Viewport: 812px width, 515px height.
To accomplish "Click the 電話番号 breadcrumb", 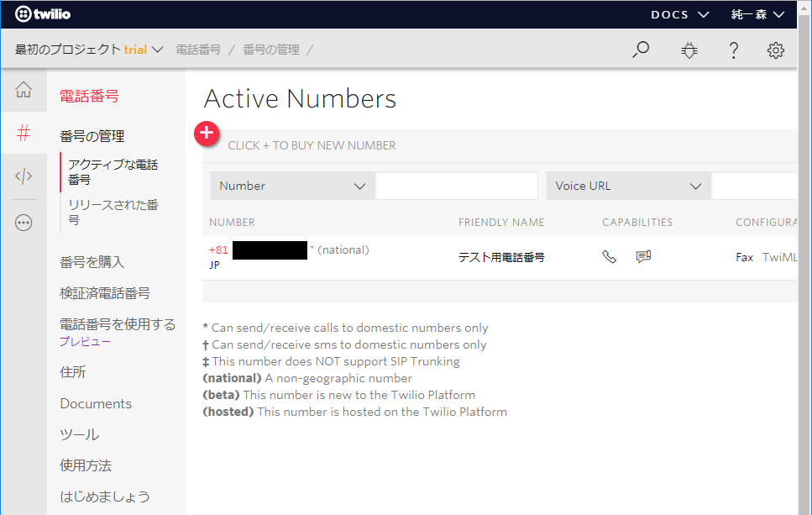I will click(x=198, y=50).
